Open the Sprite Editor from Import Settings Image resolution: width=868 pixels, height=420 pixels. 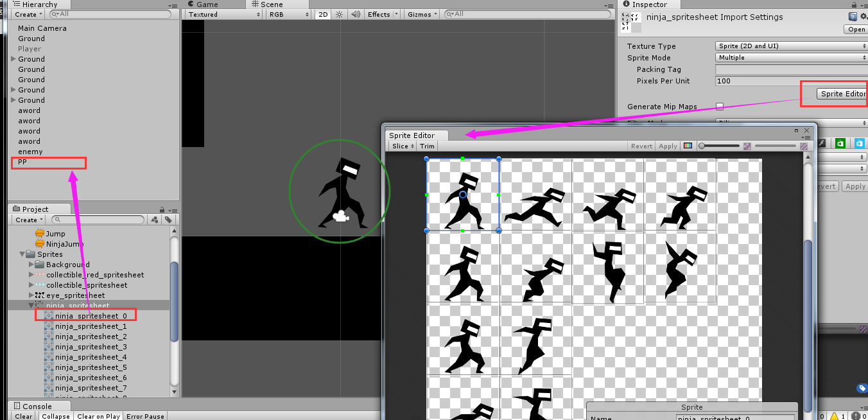click(842, 93)
